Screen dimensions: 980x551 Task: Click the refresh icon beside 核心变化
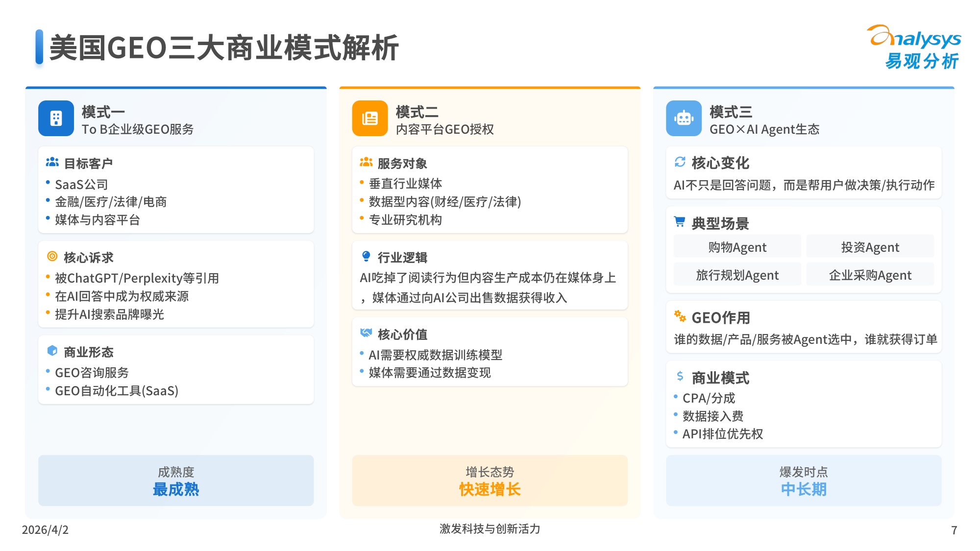(680, 162)
